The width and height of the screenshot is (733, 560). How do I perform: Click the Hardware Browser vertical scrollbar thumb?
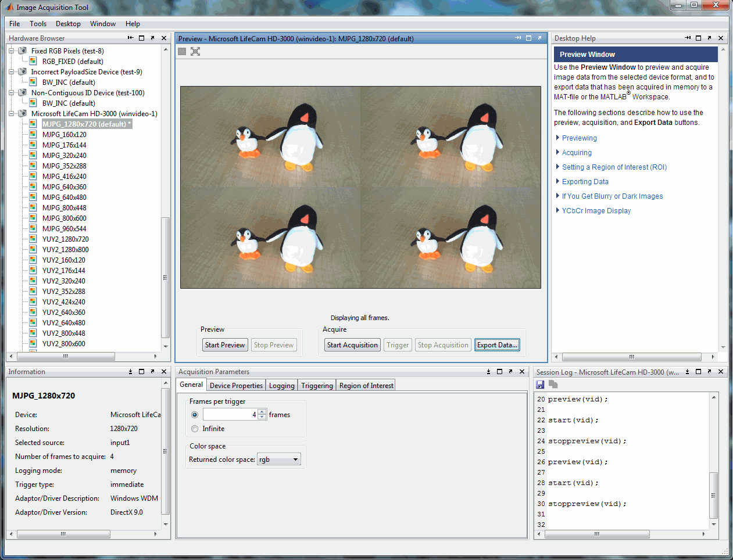coord(165,277)
